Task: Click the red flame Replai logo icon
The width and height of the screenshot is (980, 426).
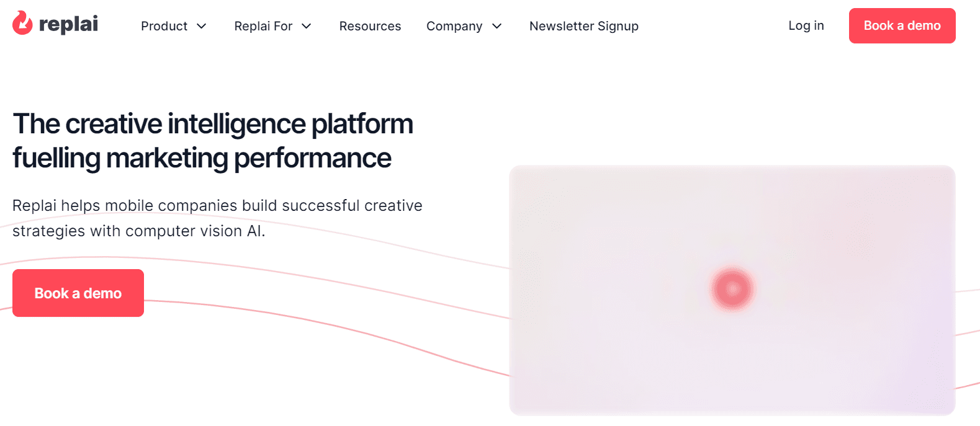Action: [x=22, y=23]
